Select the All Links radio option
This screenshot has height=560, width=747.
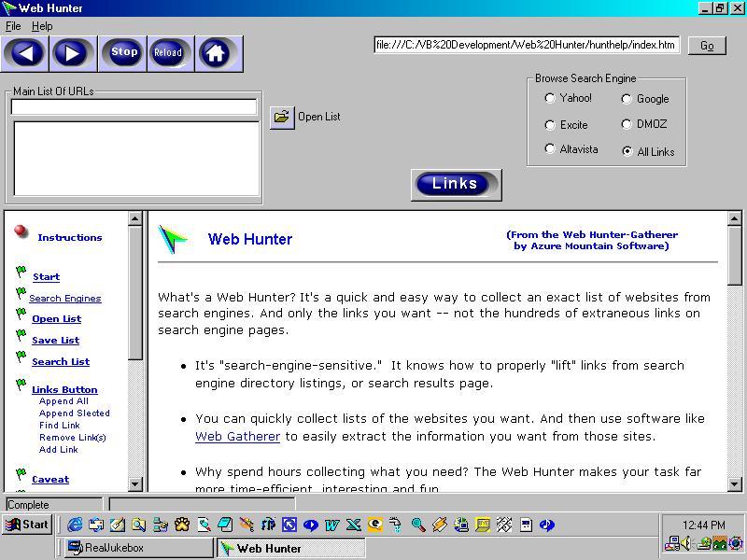[x=627, y=151]
